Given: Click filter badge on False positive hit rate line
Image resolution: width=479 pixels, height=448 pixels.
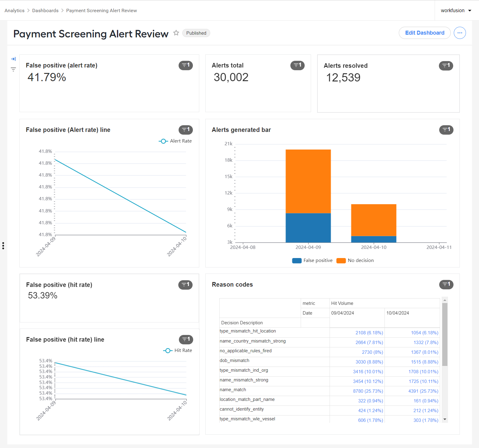Looking at the screenshot, I should pos(186,339).
